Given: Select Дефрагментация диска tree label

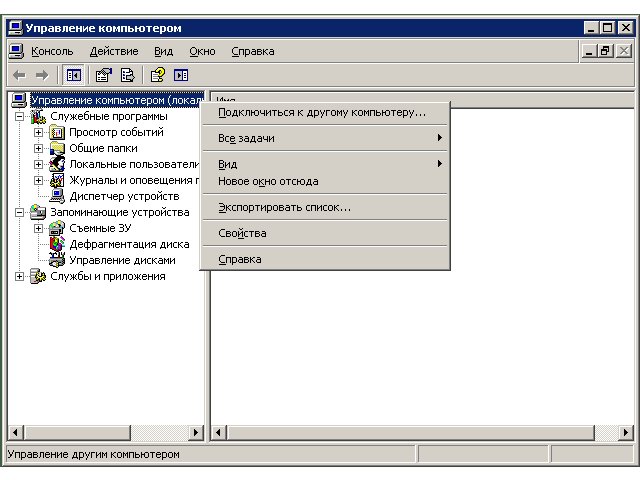Looking at the screenshot, I should coord(129,244).
